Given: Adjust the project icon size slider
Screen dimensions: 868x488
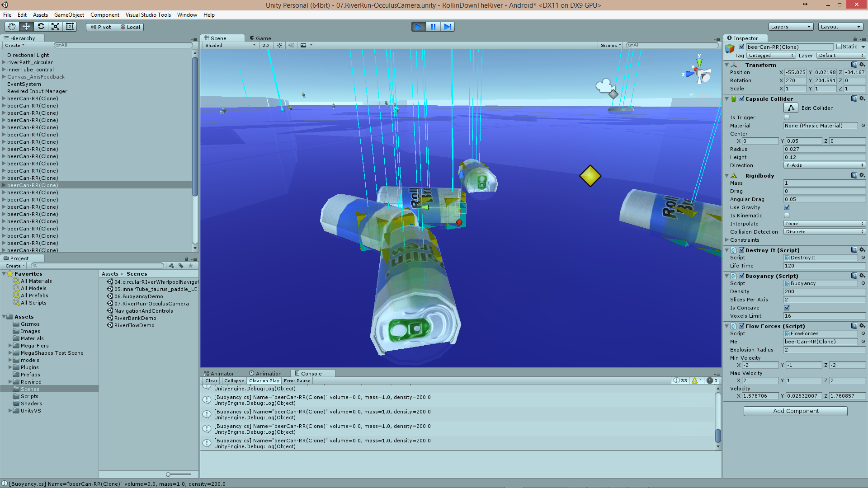Looking at the screenshot, I should coord(169,474).
